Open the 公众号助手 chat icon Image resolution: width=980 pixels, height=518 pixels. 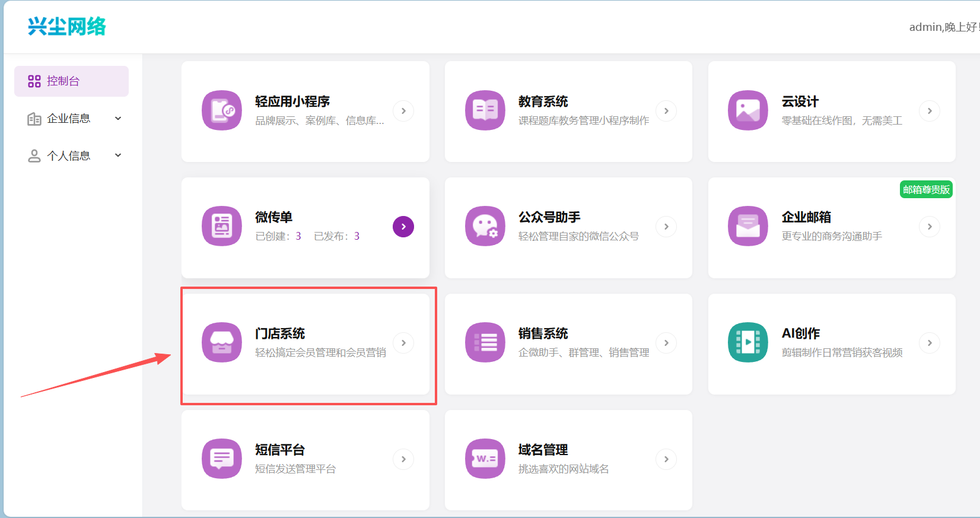tap(485, 226)
